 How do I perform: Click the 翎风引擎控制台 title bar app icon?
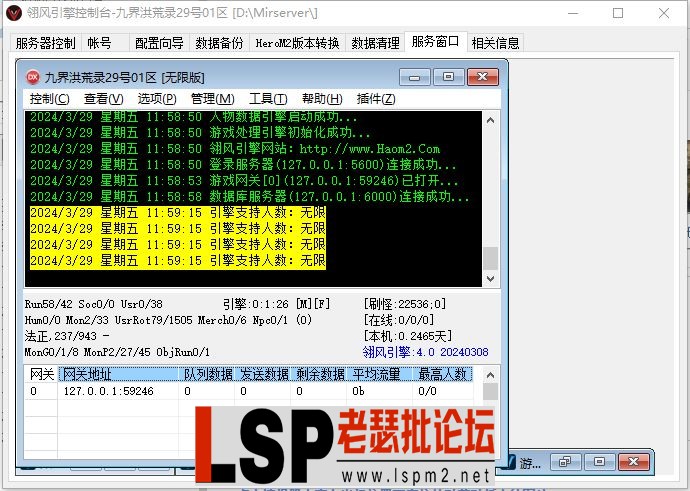pos(15,13)
